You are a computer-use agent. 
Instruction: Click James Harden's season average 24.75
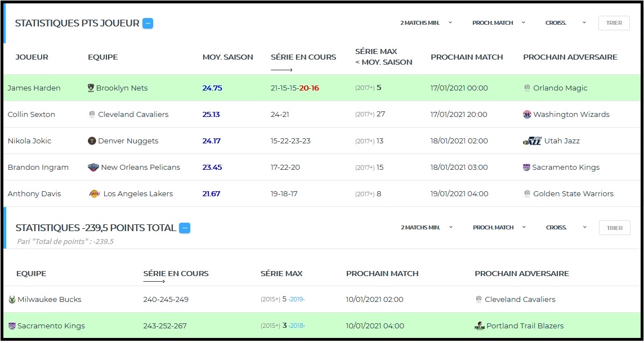pyautogui.click(x=212, y=88)
